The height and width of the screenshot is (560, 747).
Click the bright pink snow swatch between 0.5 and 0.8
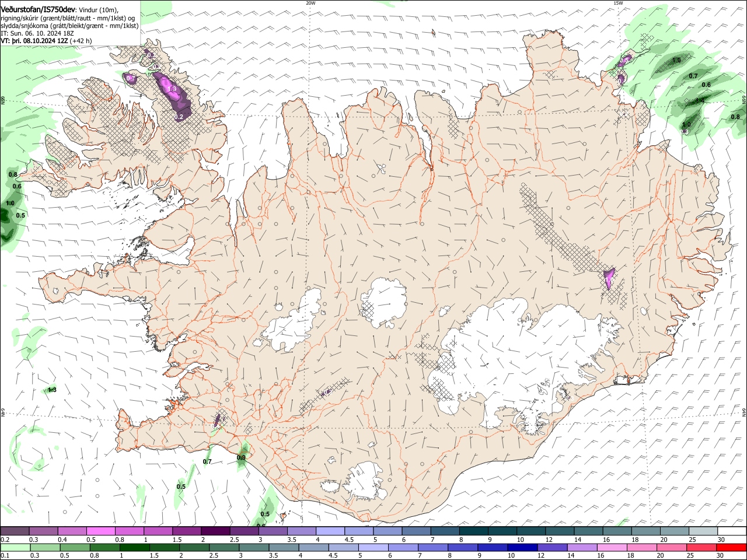point(101,531)
